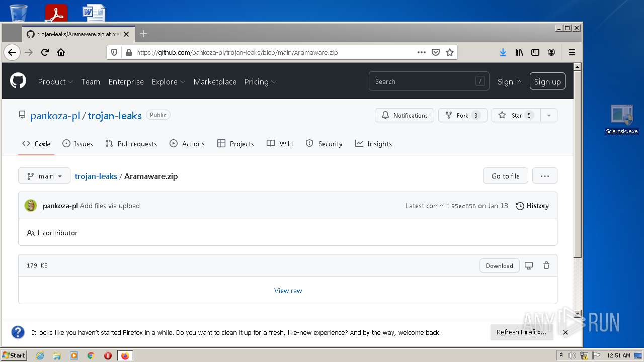Bookmark this page with the star icon

pyautogui.click(x=450, y=52)
